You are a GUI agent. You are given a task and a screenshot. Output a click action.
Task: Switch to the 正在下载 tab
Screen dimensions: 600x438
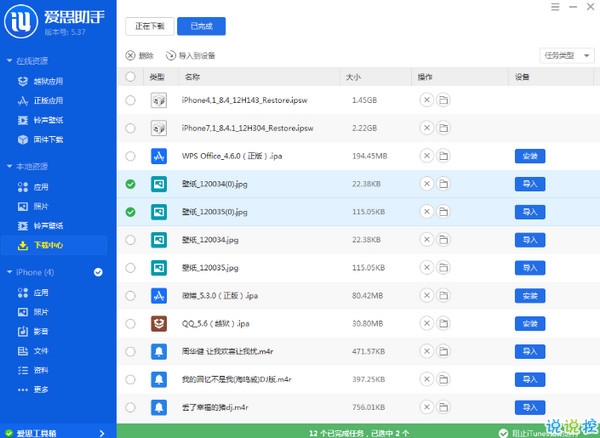click(x=153, y=27)
